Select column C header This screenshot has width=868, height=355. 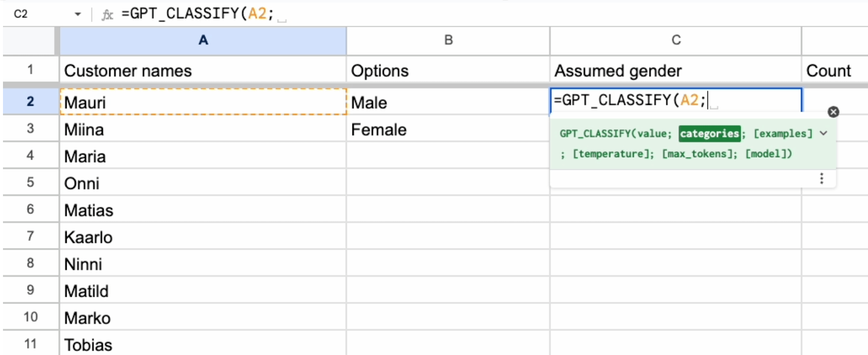676,40
